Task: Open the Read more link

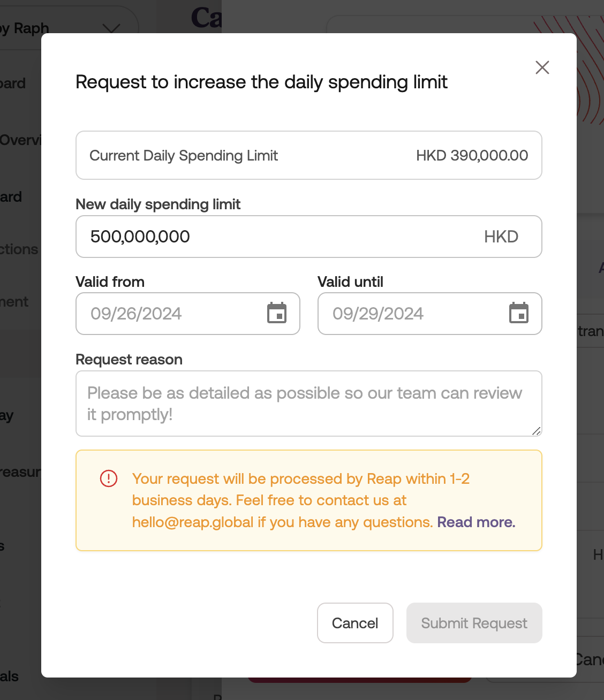Action: point(476,522)
